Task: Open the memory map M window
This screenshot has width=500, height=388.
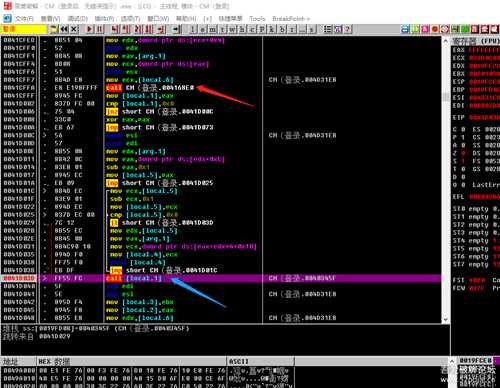Action: click(x=212, y=29)
